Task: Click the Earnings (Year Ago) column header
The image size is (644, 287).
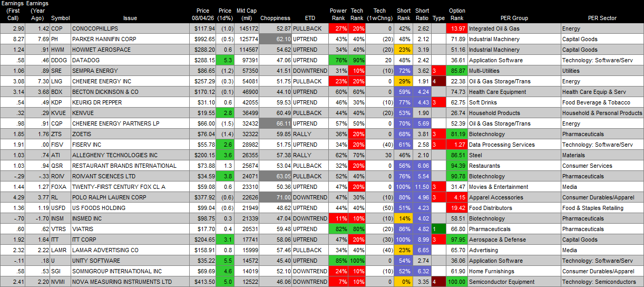Action: click(x=37, y=11)
